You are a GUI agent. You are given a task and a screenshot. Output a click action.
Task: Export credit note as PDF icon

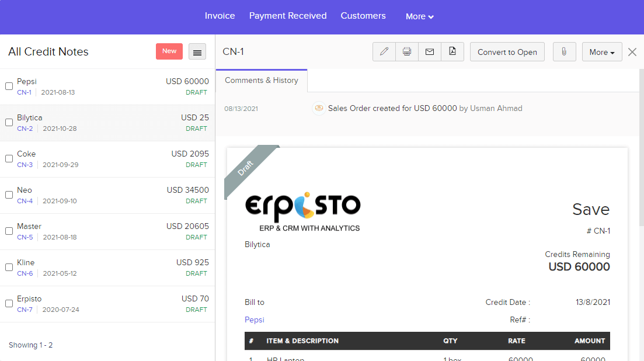click(452, 52)
